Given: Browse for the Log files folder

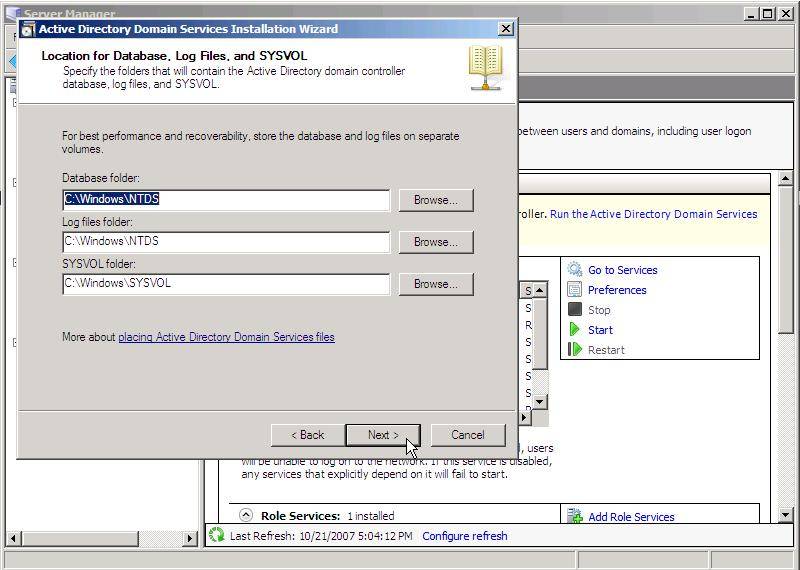Looking at the screenshot, I should click(436, 242).
